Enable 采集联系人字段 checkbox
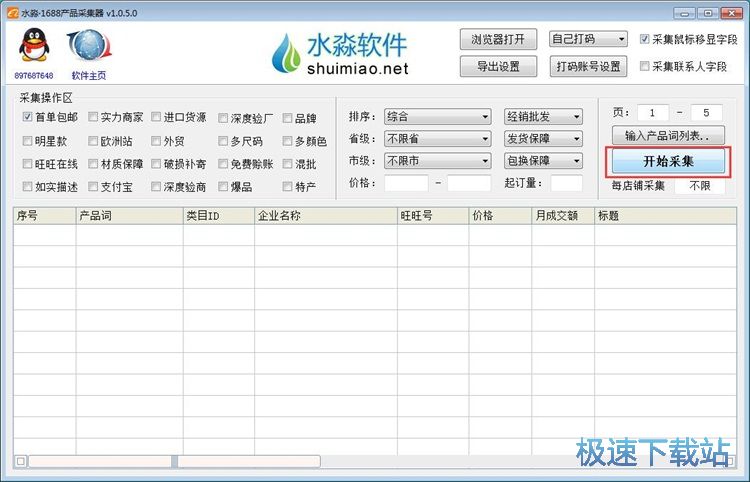 645,66
